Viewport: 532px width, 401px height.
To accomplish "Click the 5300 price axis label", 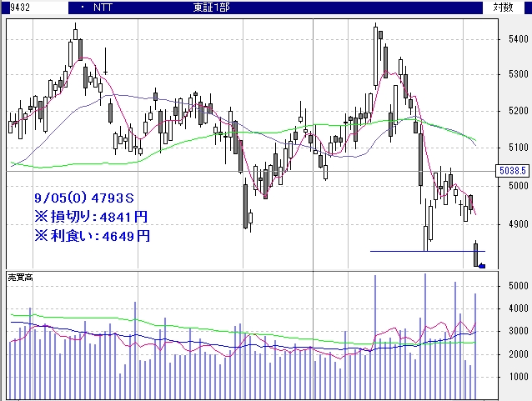I will pos(509,74).
